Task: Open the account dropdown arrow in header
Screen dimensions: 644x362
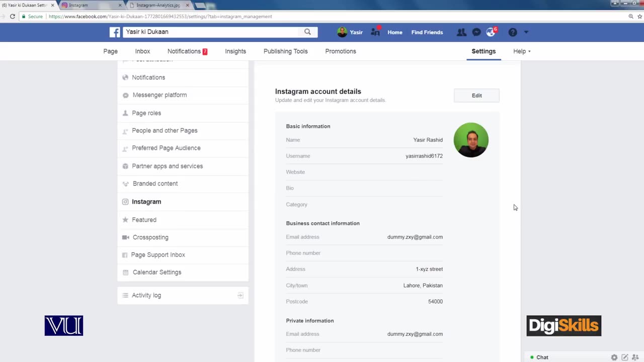Action: pyautogui.click(x=526, y=32)
